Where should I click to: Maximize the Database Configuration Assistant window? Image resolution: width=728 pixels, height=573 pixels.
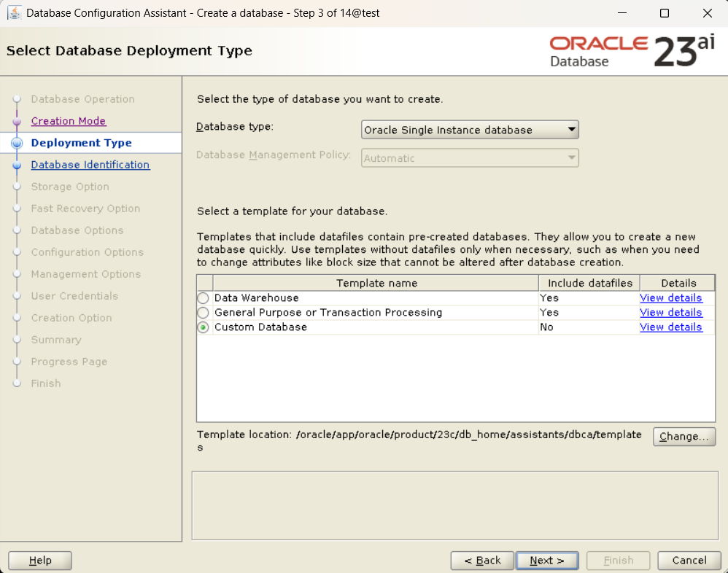(665, 13)
